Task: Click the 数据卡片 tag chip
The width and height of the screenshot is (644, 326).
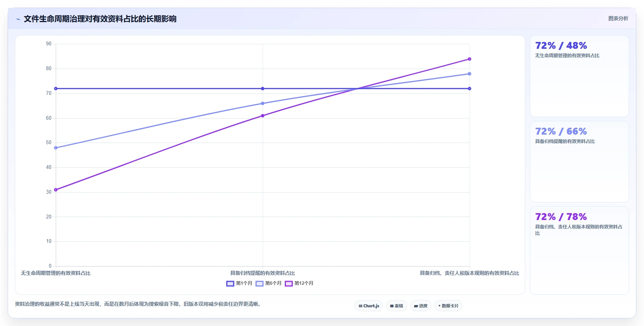Action: (448, 306)
